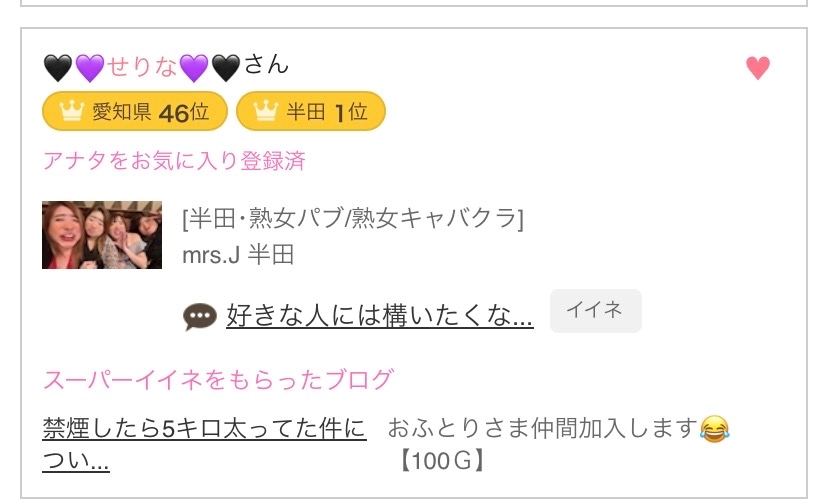
Task: Click the laughing emoji in blog title
Action: 715,430
